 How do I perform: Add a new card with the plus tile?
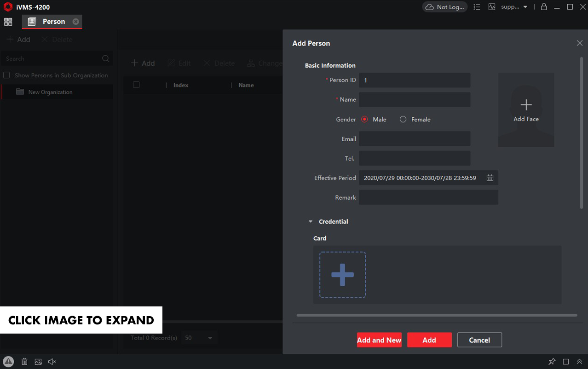point(343,275)
